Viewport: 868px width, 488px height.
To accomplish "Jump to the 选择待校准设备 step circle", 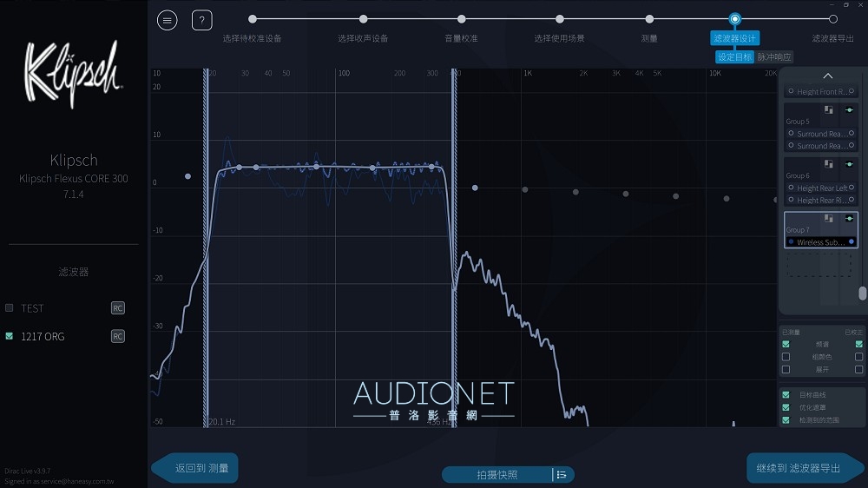I will click(x=253, y=19).
